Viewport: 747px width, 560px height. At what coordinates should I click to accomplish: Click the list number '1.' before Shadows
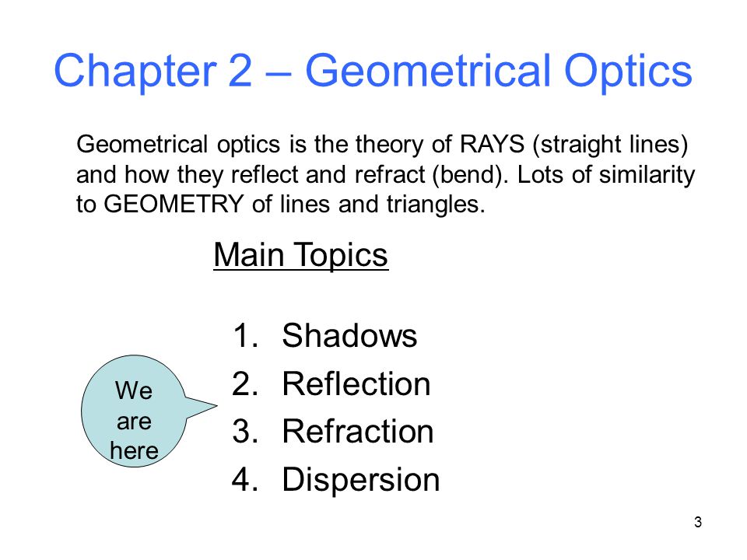(245, 335)
